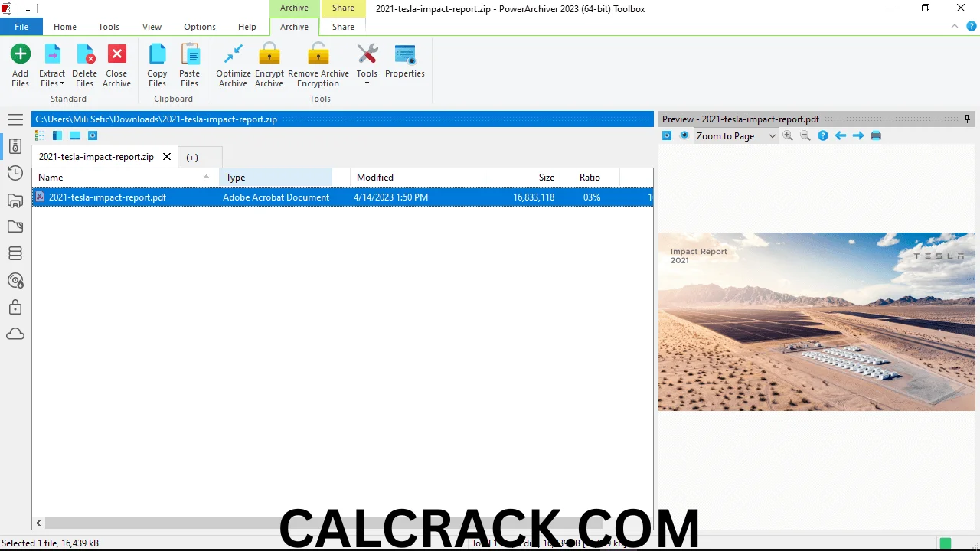980x551 pixels.
Task: Click the Tesla report preview image
Action: click(817, 321)
